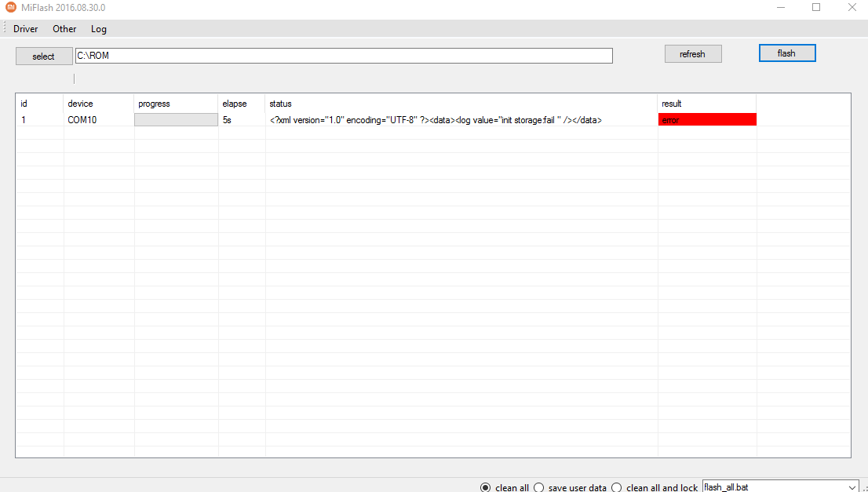Screen dimensions: 868x492
Task: Minimize the MiFlash window
Action: (x=781, y=8)
